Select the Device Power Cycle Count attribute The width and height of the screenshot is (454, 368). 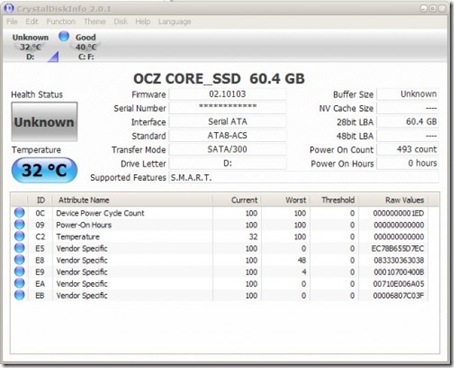[100, 213]
